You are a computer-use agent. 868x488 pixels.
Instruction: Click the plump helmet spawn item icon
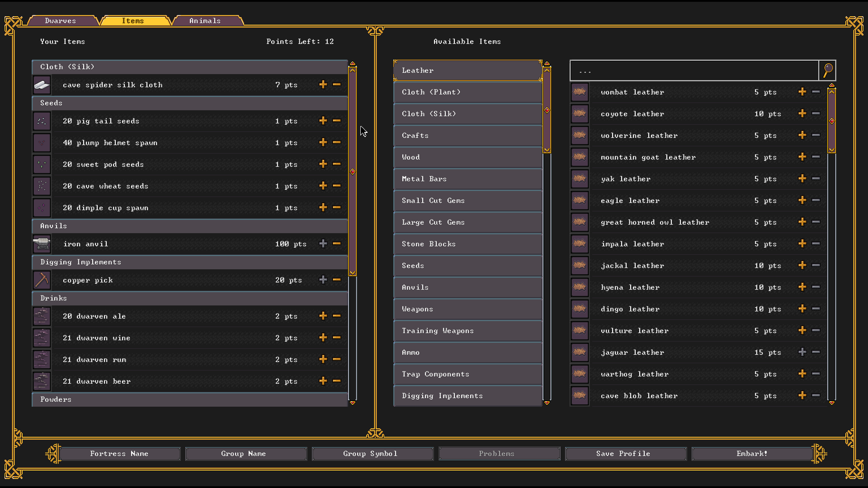pos(42,142)
